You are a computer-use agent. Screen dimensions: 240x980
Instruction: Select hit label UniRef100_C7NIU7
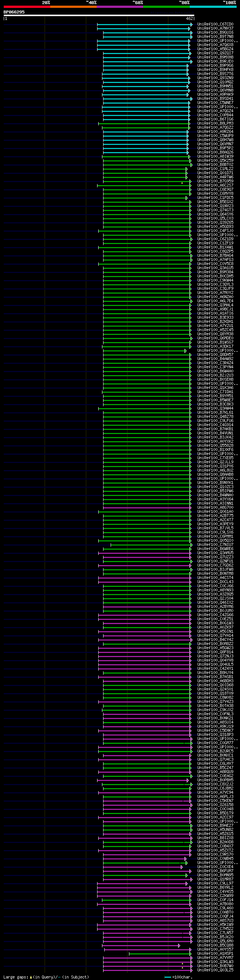pos(215,545)
